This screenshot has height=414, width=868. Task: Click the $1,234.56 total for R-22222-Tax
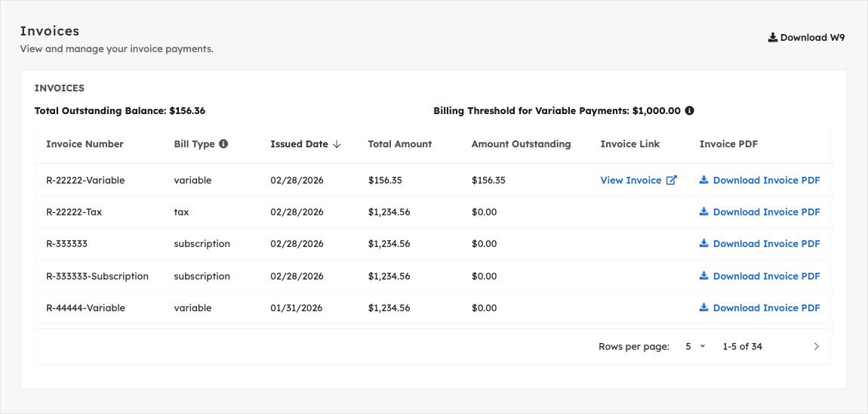coord(389,212)
